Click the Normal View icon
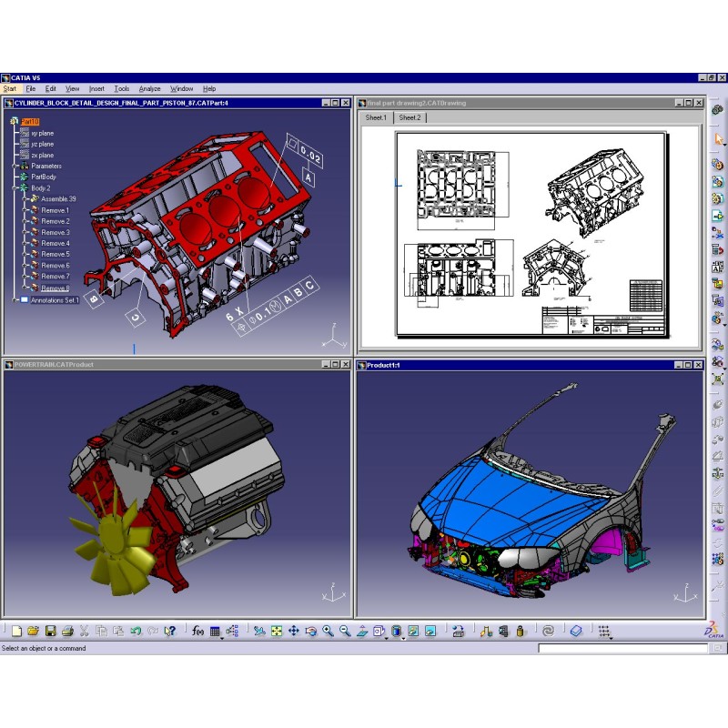Image resolution: width=728 pixels, height=728 pixels. pos(362,631)
